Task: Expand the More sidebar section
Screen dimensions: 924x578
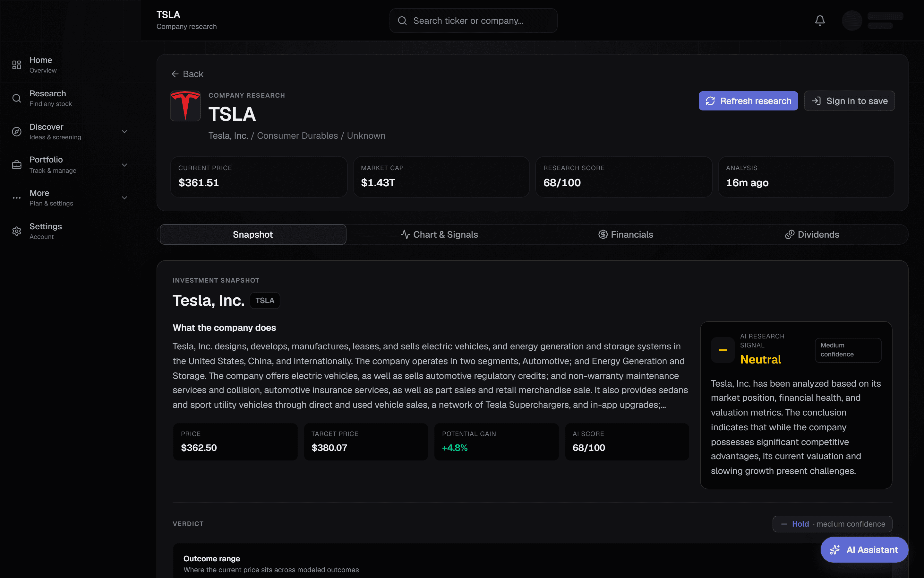Action: tap(124, 197)
